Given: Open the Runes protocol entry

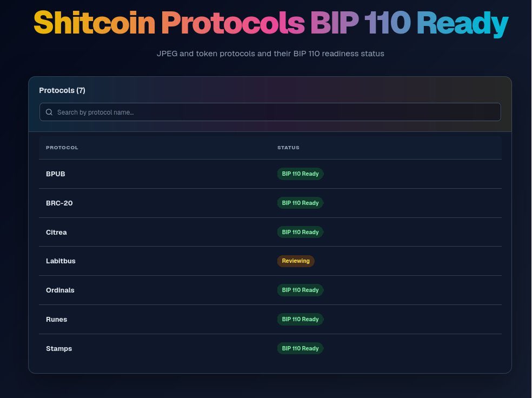Looking at the screenshot, I should pos(57,319).
